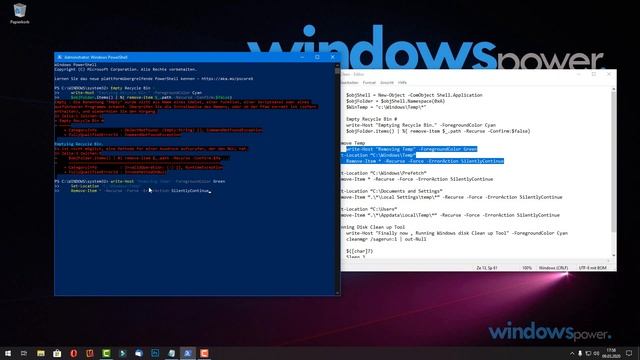Screen dimensions: 640x360
Task: Maximize the PowerShell window
Action: pos(317,57)
